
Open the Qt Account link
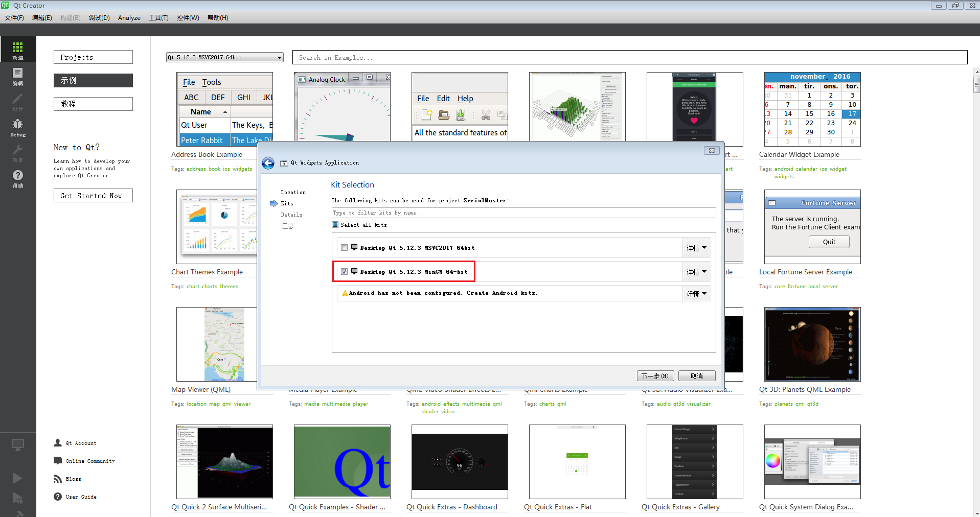click(81, 443)
